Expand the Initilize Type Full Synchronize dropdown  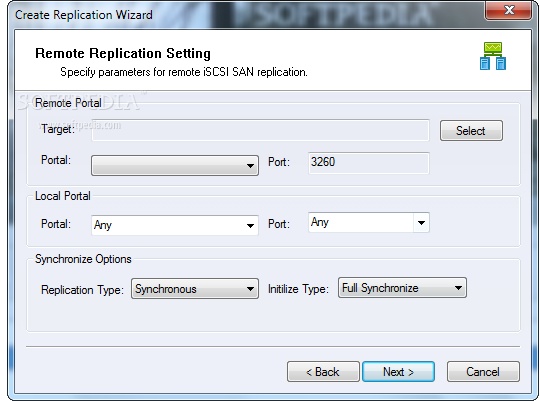[x=402, y=288]
